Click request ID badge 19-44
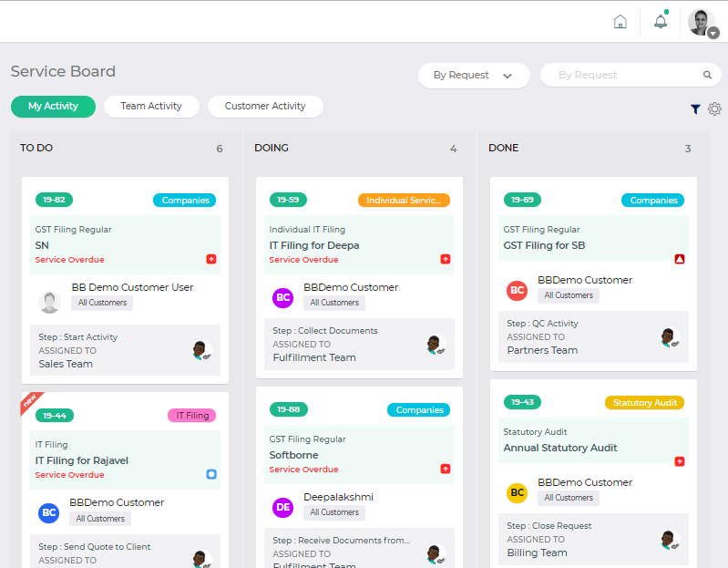 click(x=55, y=416)
